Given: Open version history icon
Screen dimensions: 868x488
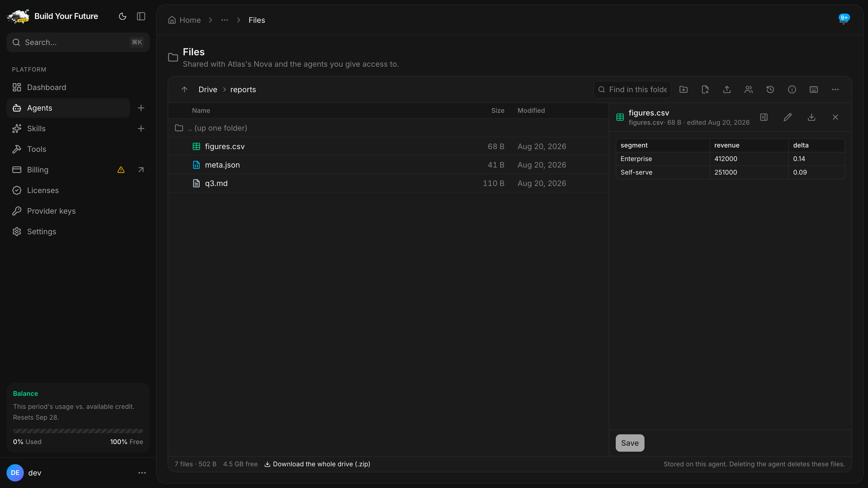Looking at the screenshot, I should coord(770,89).
